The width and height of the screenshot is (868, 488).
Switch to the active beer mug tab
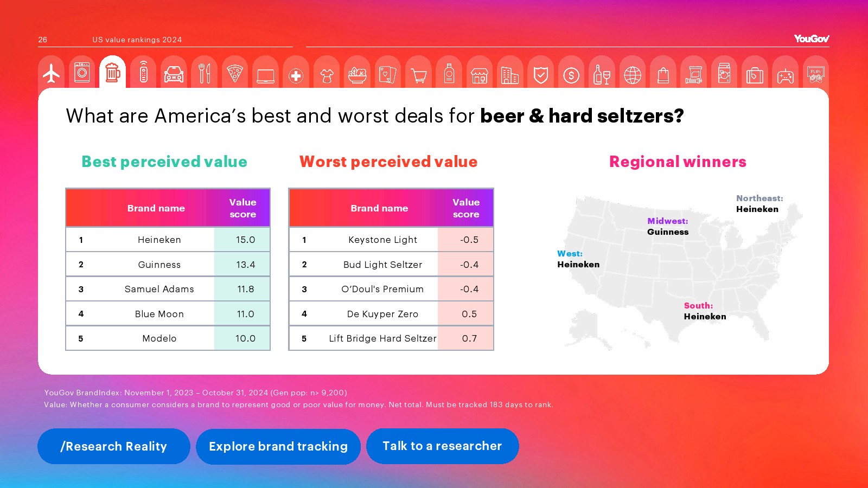[x=113, y=73]
